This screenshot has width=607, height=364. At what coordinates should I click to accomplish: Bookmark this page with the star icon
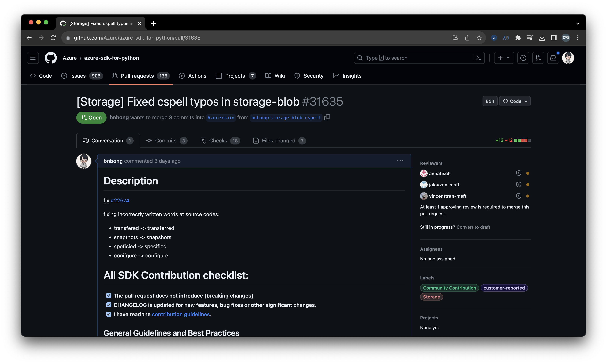point(479,38)
